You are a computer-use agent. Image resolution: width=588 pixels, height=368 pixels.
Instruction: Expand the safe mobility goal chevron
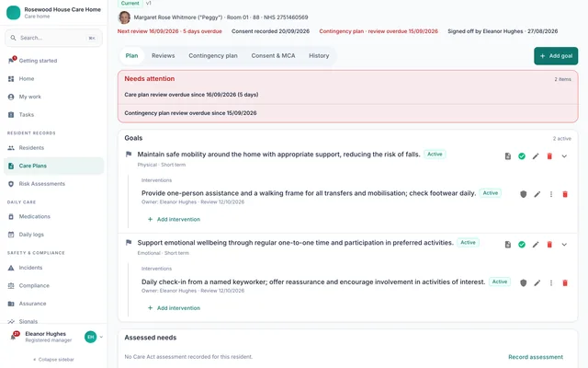click(x=564, y=156)
